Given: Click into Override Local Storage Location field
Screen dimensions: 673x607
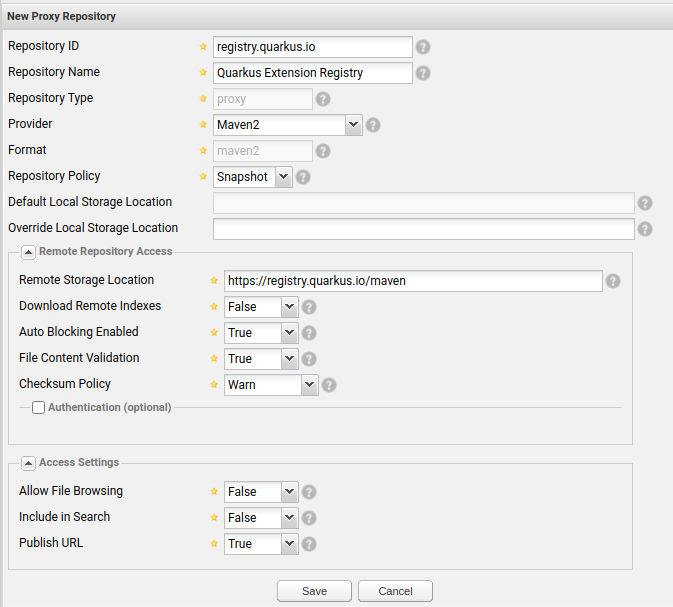Looking at the screenshot, I should pyautogui.click(x=424, y=229).
